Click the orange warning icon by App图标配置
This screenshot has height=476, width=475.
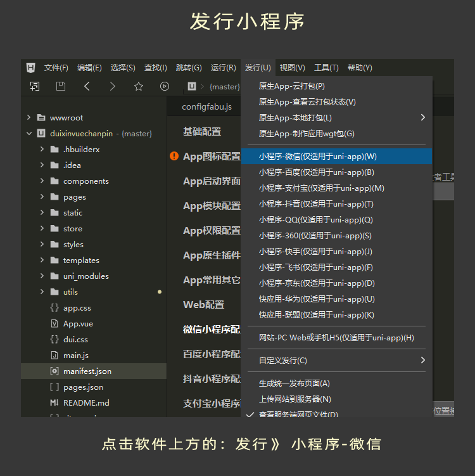point(174,156)
